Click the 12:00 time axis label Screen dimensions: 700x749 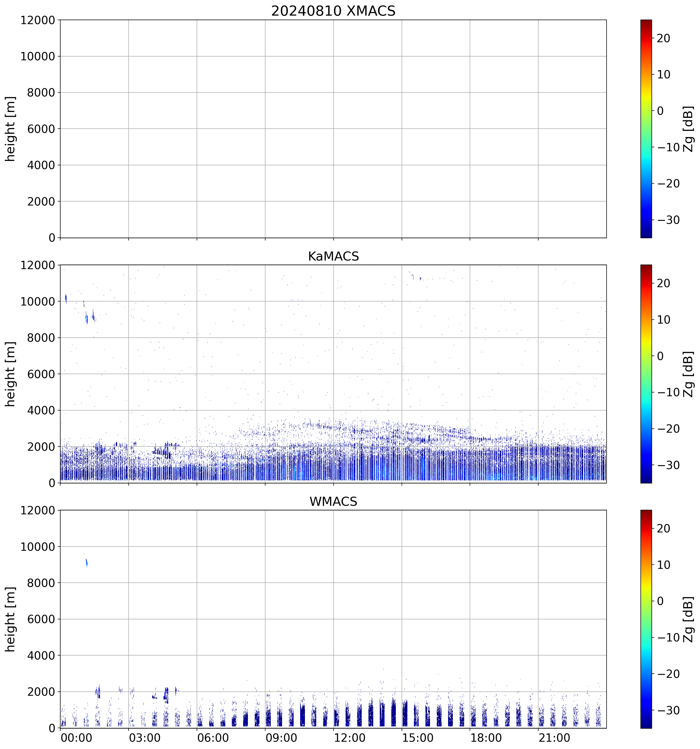[349, 737]
